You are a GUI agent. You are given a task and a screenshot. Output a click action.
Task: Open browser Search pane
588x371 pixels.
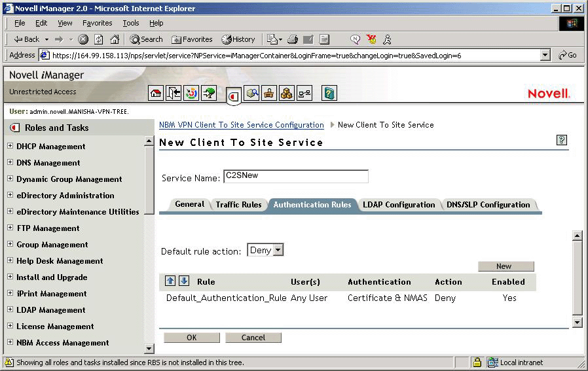[146, 39]
